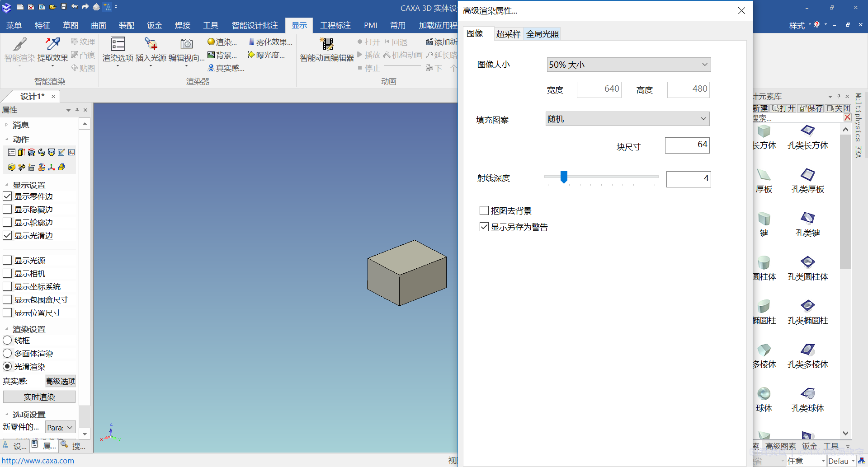Viewport: 868px width, 467px height.
Task: Enable the 显示坐标系统 checkbox
Action: (7, 286)
